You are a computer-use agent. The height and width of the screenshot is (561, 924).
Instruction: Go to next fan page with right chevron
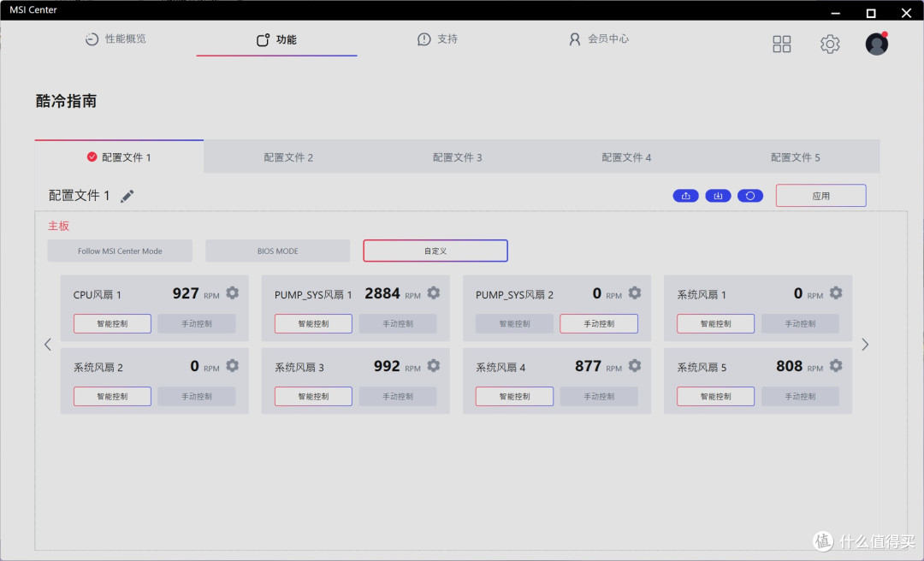pyautogui.click(x=865, y=345)
